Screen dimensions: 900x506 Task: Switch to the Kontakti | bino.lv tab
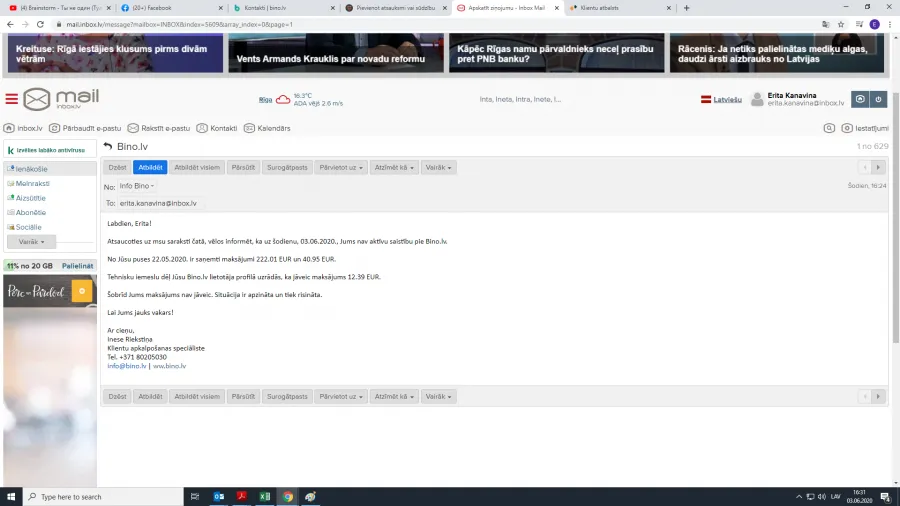pyautogui.click(x=284, y=8)
